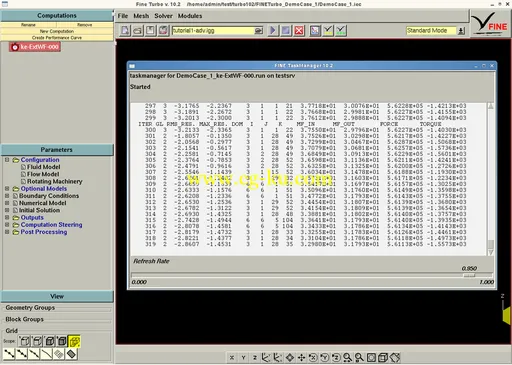Screen dimensions: 512x365
Task: Click the fit view square icon
Action: (371, 358)
